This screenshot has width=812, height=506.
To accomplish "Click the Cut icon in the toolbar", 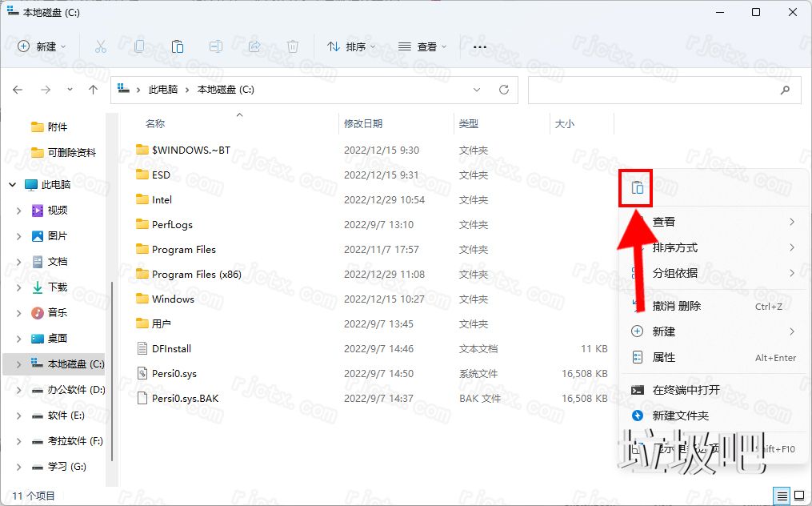I will coord(101,46).
